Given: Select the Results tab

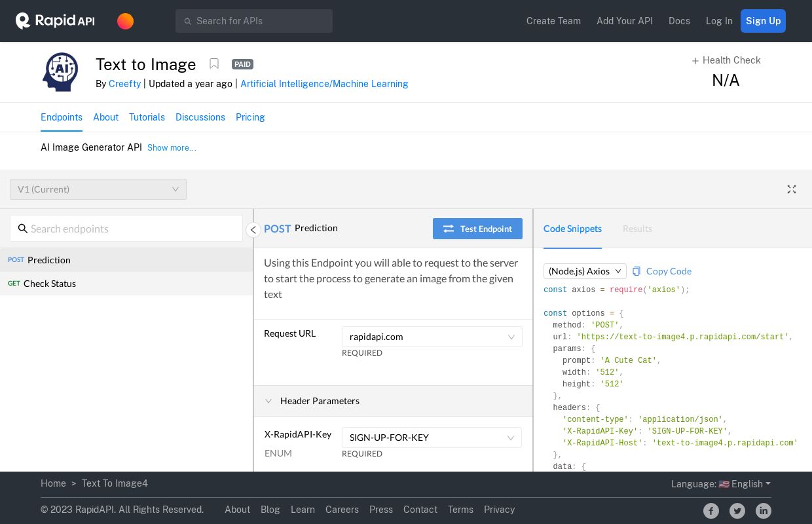Looking at the screenshot, I should (637, 229).
